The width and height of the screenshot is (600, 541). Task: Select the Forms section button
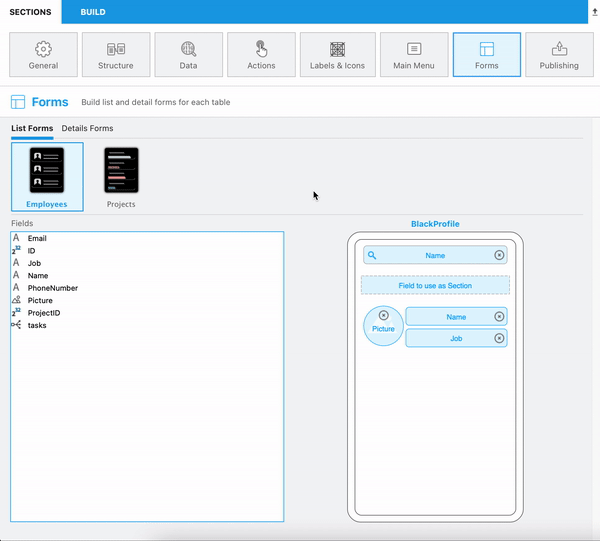coord(487,55)
